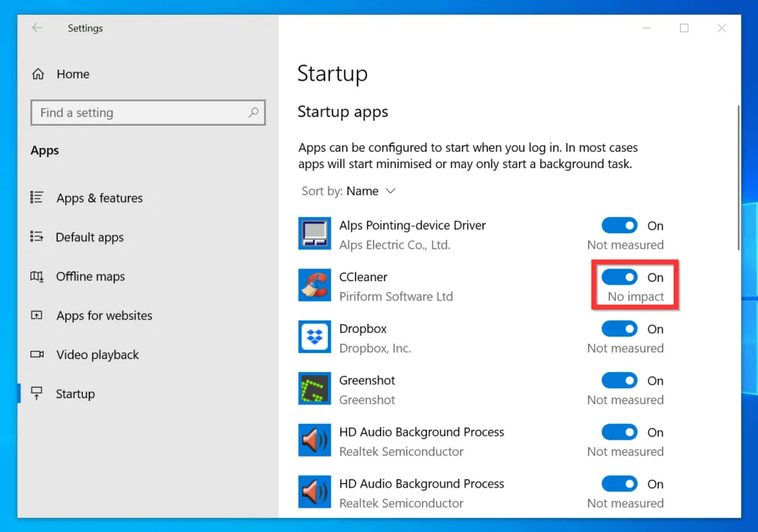Toggle off the CCleaner startup switch
The height and width of the screenshot is (532, 758).
tap(620, 277)
